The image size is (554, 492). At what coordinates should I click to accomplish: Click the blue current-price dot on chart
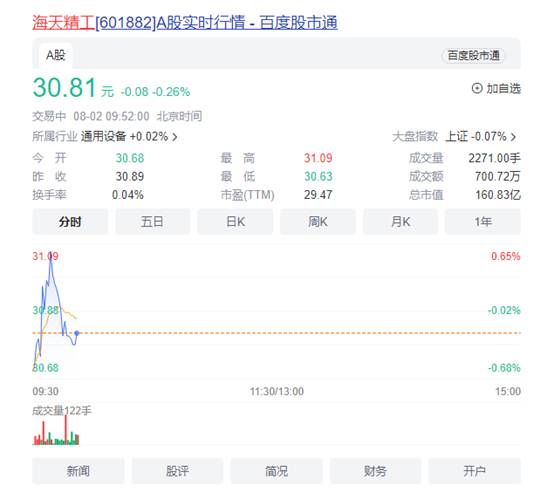tap(77, 333)
